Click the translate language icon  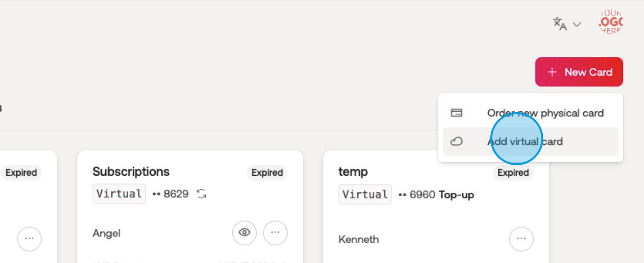click(x=559, y=24)
